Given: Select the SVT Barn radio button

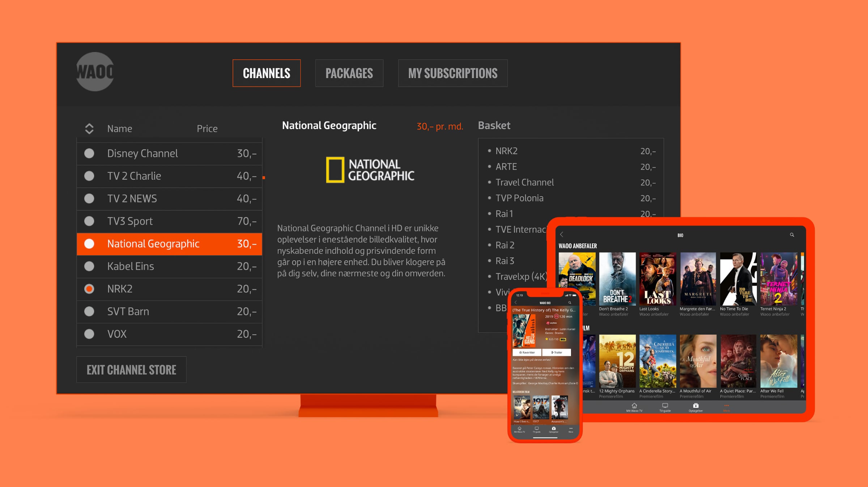Looking at the screenshot, I should click(89, 311).
